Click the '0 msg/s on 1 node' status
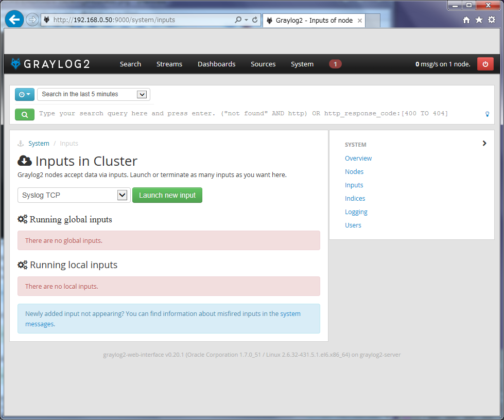This screenshot has width=504, height=420. point(443,64)
